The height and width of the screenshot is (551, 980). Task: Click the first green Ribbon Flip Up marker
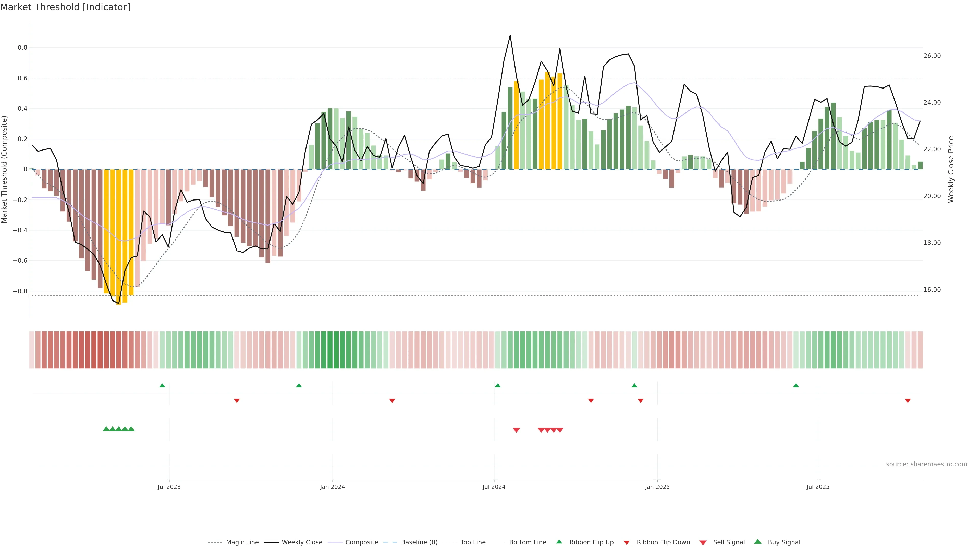162,386
